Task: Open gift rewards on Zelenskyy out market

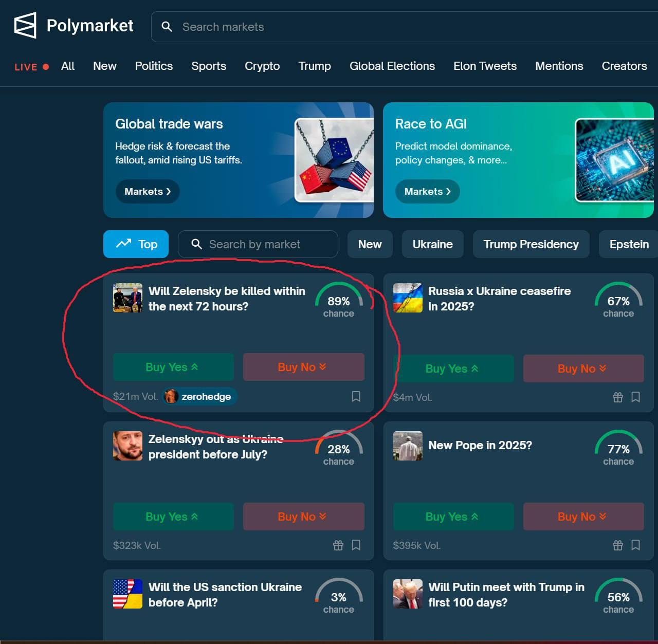Action: coord(338,545)
